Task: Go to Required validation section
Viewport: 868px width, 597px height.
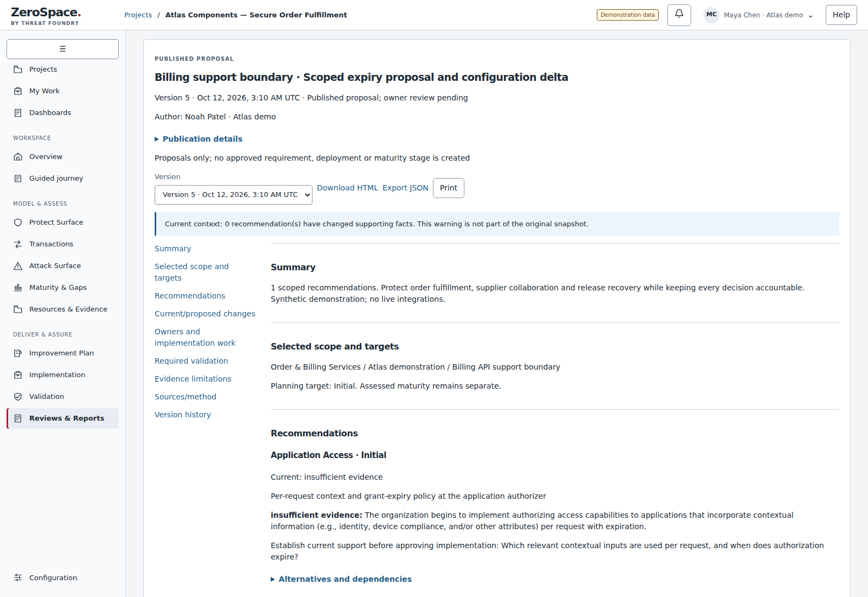Action: click(x=191, y=361)
